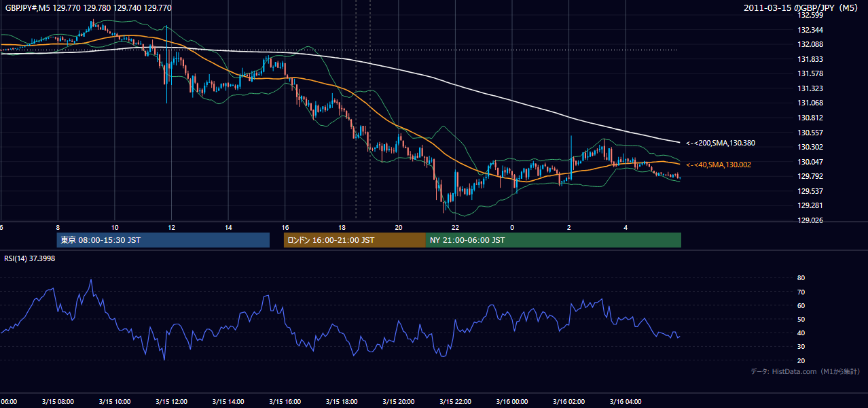Click price axis value 132.088
Screen dimensions: 868x408
tap(810, 44)
